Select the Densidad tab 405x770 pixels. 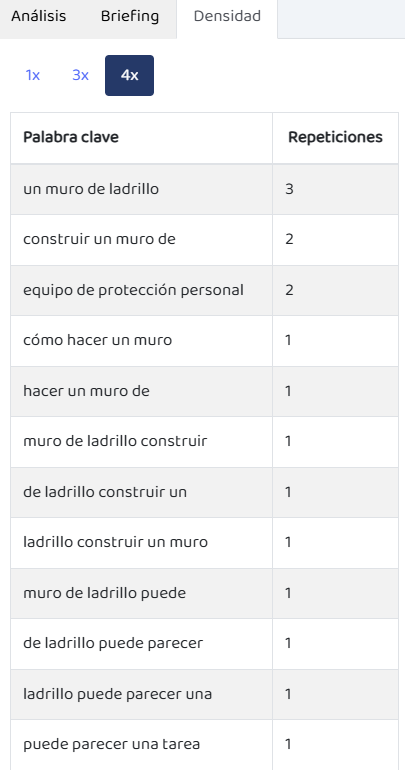[227, 17]
